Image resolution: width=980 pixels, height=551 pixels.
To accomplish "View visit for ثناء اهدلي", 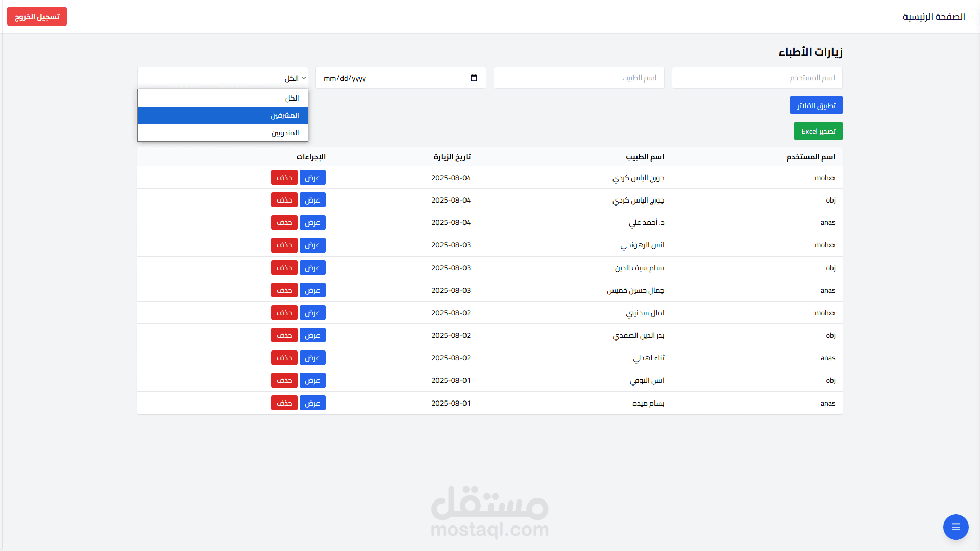I will 312,358.
